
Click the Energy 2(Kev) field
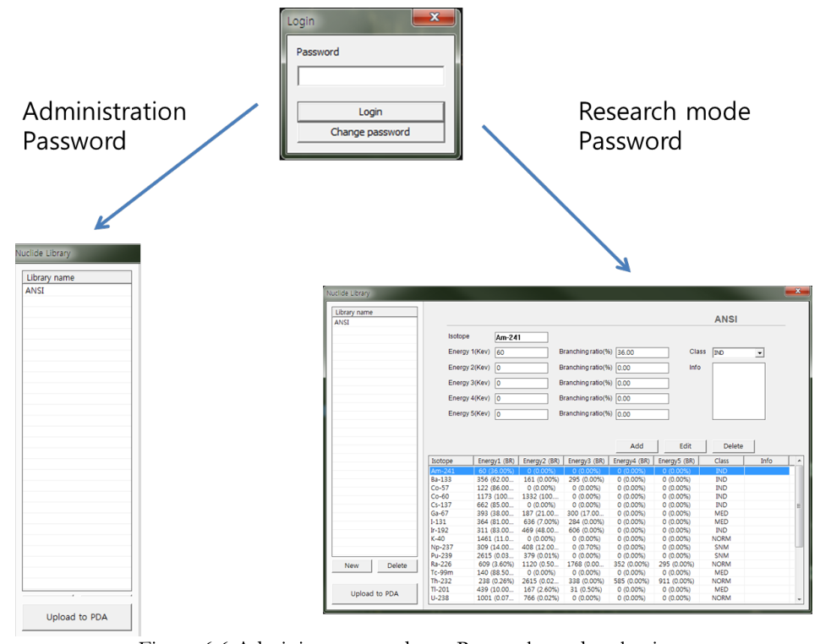coord(522,368)
